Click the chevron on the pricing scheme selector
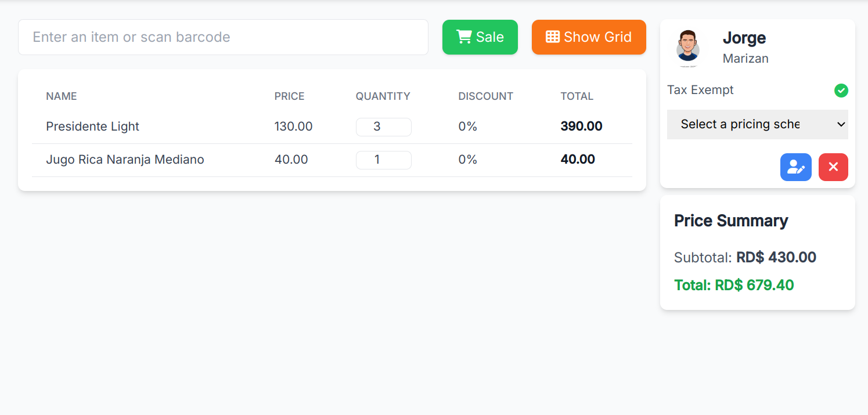The image size is (868, 415). [840, 124]
